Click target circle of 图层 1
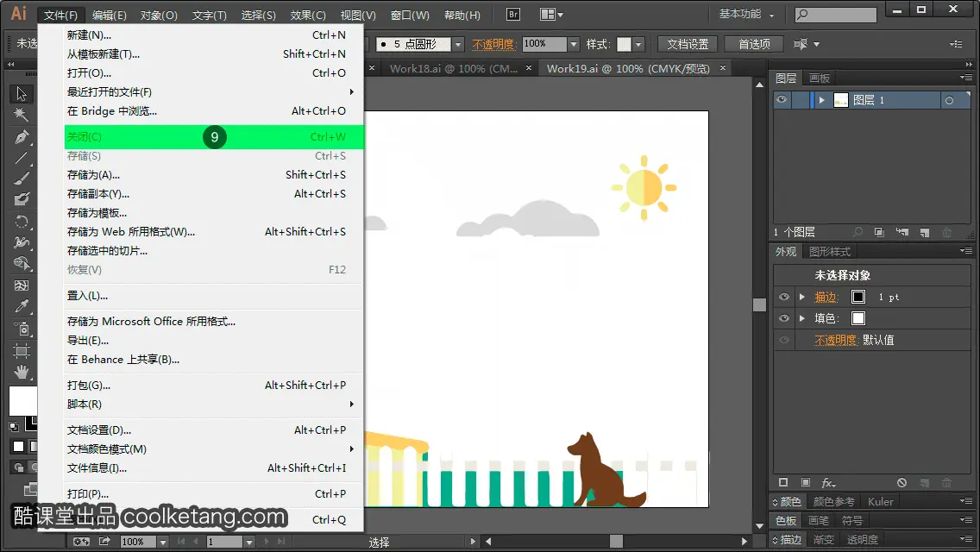 (x=949, y=100)
